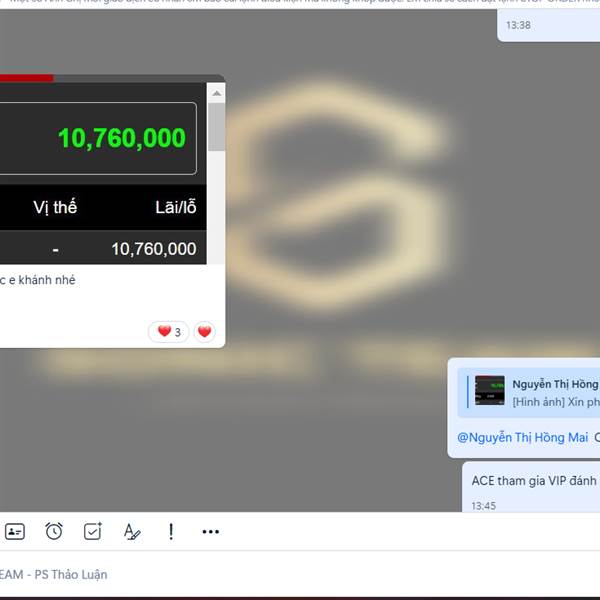Select message 'ACE tham gia VIP đánh'
This screenshot has width=600, height=600.
coord(534,481)
